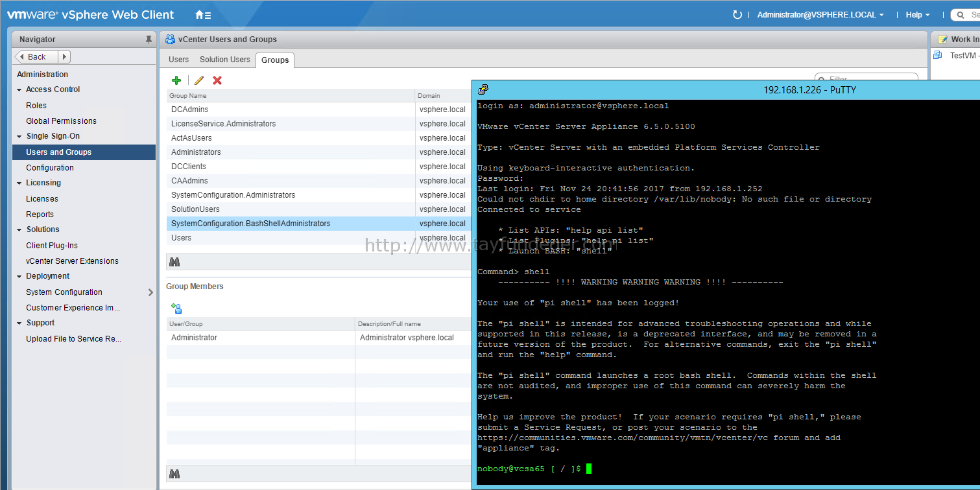Screen dimensions: 980x490
Task: Click the PuTTY window title bar
Action: (x=726, y=89)
